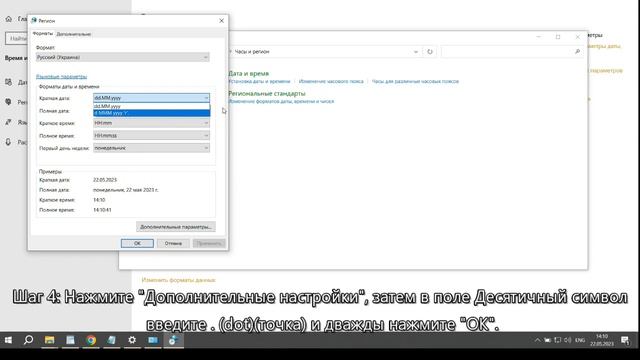
Task: Open Date & time settings sidebar icon
Action: [x=9, y=82]
